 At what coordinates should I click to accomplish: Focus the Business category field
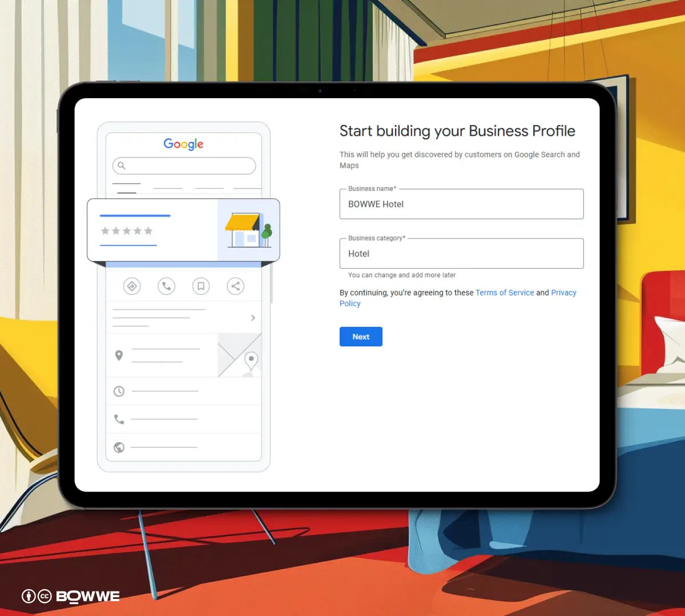(x=461, y=253)
